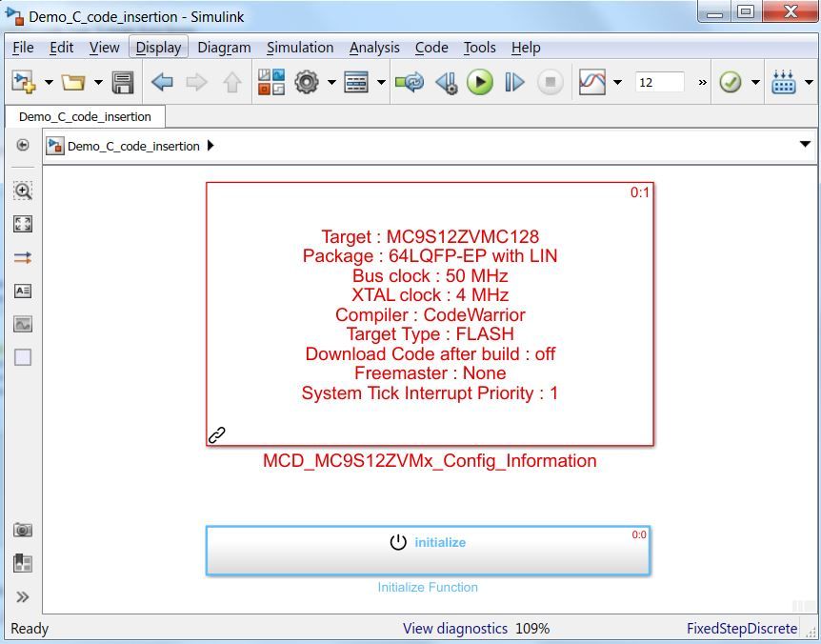Show more toolbar items chevron
Viewport: 821px width, 644px height.
click(702, 82)
